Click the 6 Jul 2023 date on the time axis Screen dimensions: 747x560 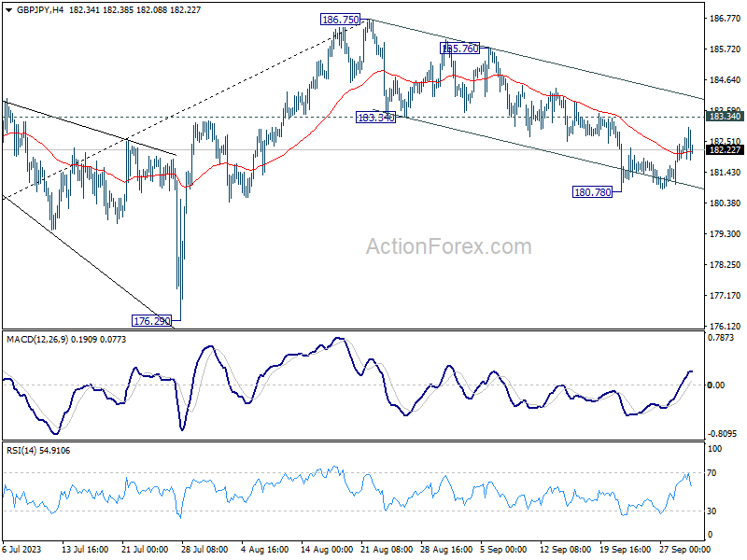click(x=21, y=549)
